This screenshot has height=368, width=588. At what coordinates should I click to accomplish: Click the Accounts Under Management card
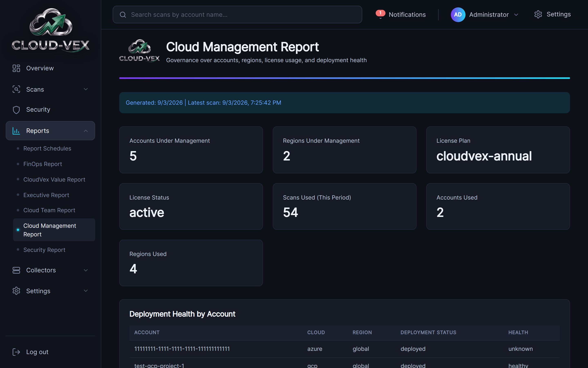pyautogui.click(x=191, y=150)
